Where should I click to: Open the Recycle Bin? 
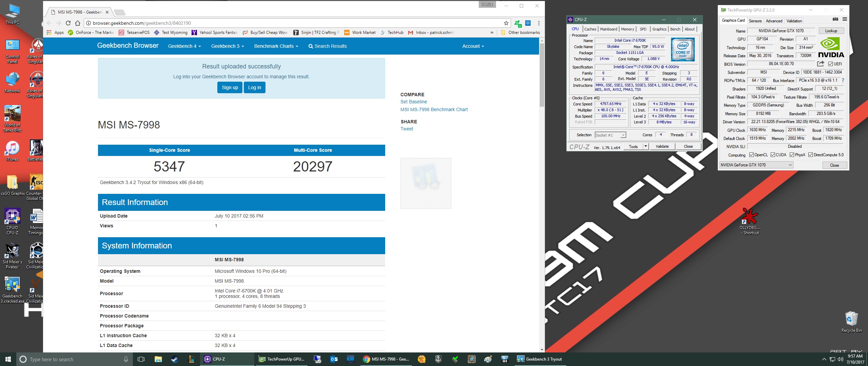click(851, 322)
